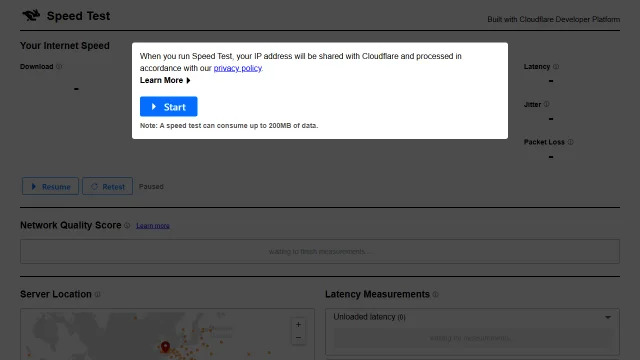Click the 200MB data usage note
640x360 pixels.
coord(229,126)
